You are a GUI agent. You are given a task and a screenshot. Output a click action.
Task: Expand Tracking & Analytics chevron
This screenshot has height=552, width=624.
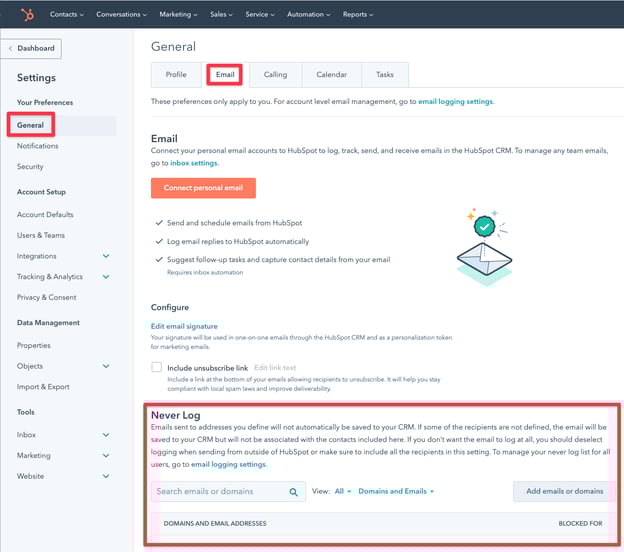(106, 277)
